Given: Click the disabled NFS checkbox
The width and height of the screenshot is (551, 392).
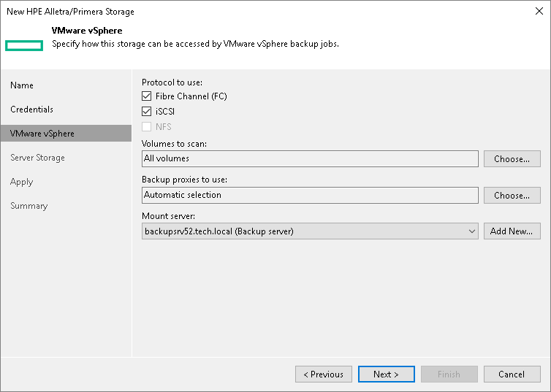Looking at the screenshot, I should coord(147,127).
